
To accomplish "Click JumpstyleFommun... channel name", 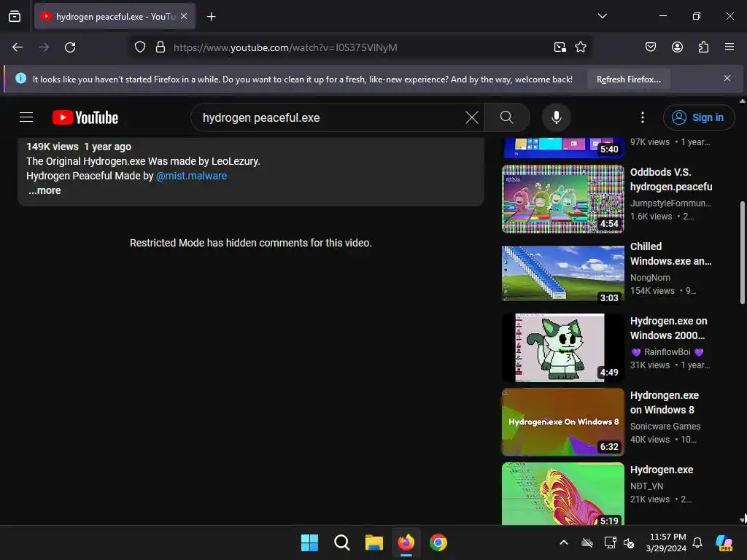I will click(x=670, y=203).
